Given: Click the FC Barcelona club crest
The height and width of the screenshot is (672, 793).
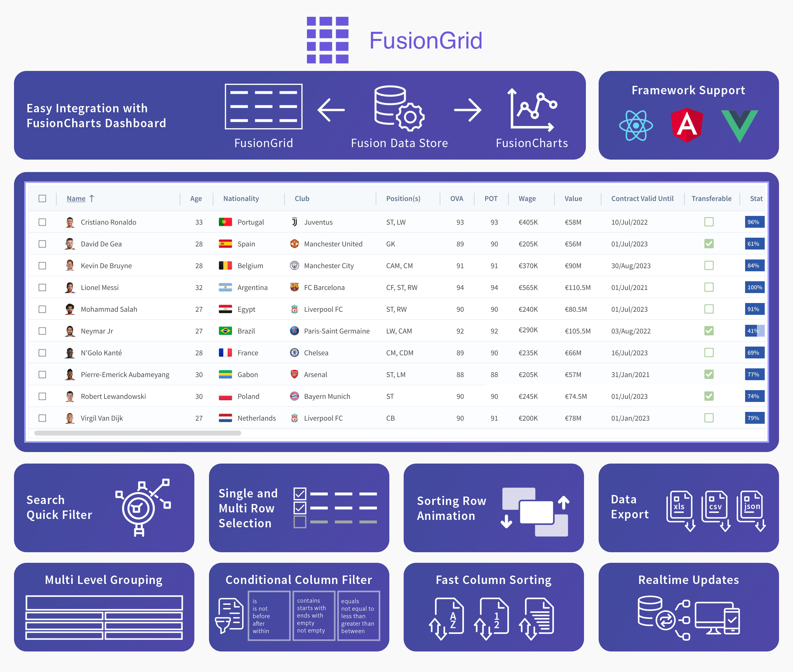Looking at the screenshot, I should point(294,287).
